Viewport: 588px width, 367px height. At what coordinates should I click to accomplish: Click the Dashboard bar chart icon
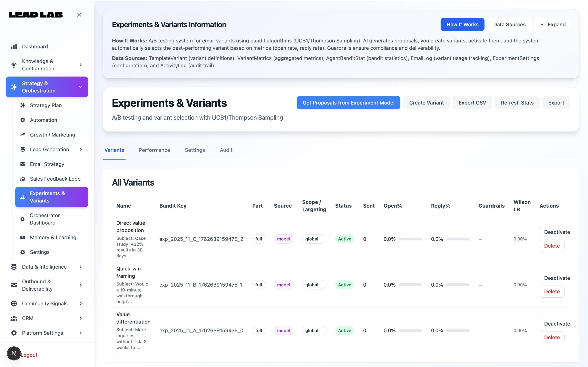point(14,47)
